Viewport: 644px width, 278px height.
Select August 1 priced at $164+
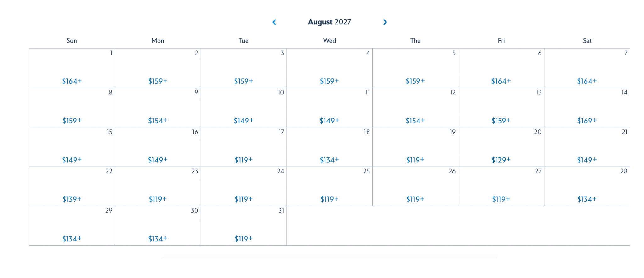pyautogui.click(x=72, y=68)
